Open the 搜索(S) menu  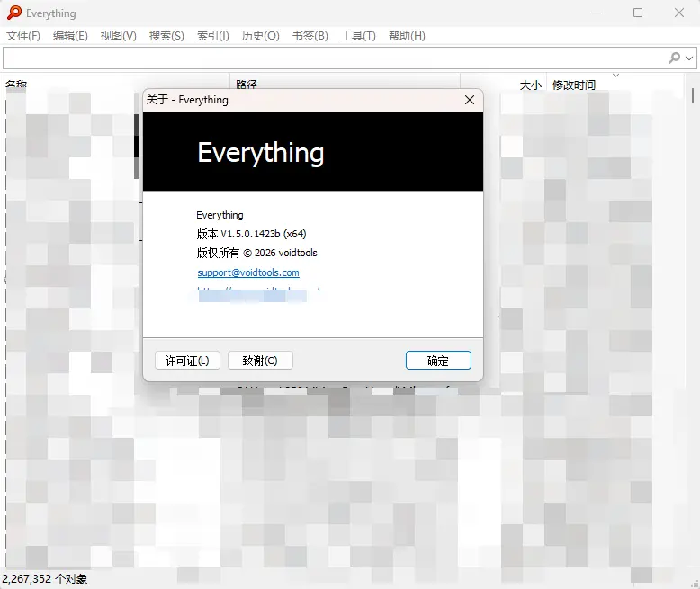[x=166, y=36]
